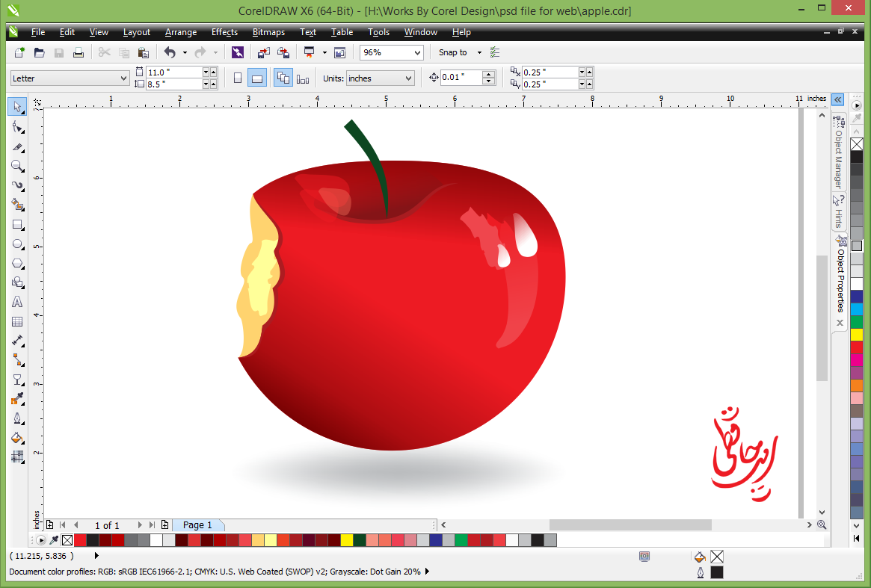This screenshot has height=588, width=871.
Task: Pick the yellow swatch in right palette
Action: 857,334
